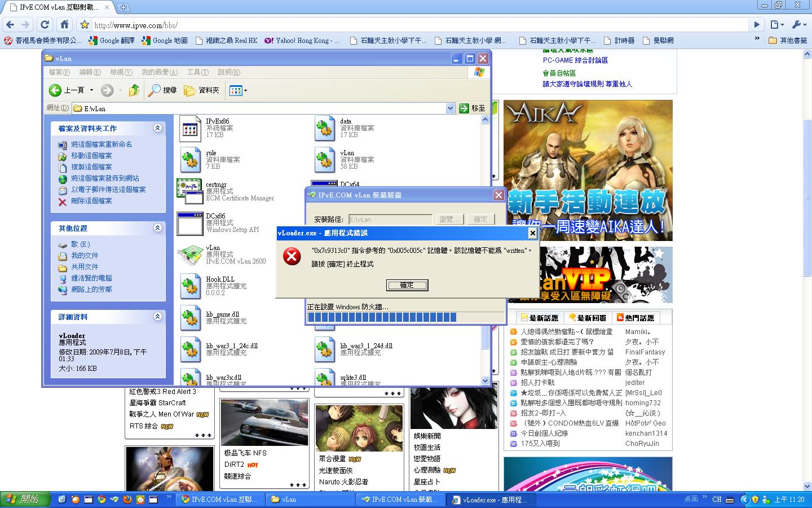Go back in Chrome browser history
The width and height of the screenshot is (812, 508).
click(x=10, y=24)
